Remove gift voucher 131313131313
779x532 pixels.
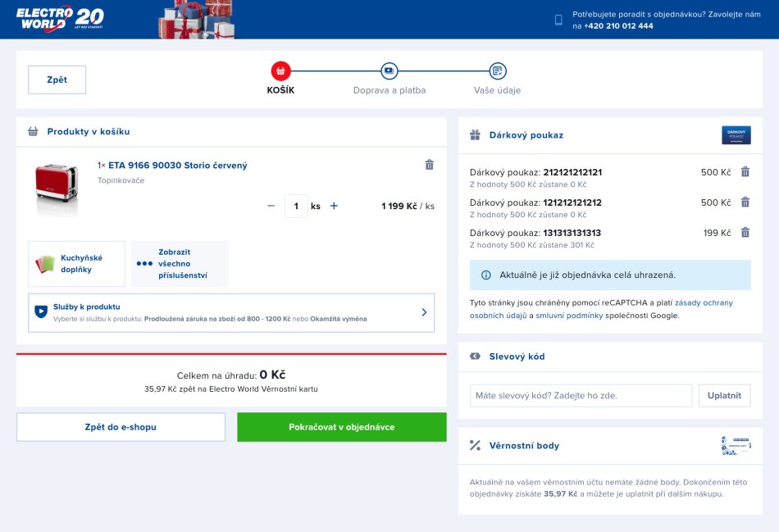(745, 233)
